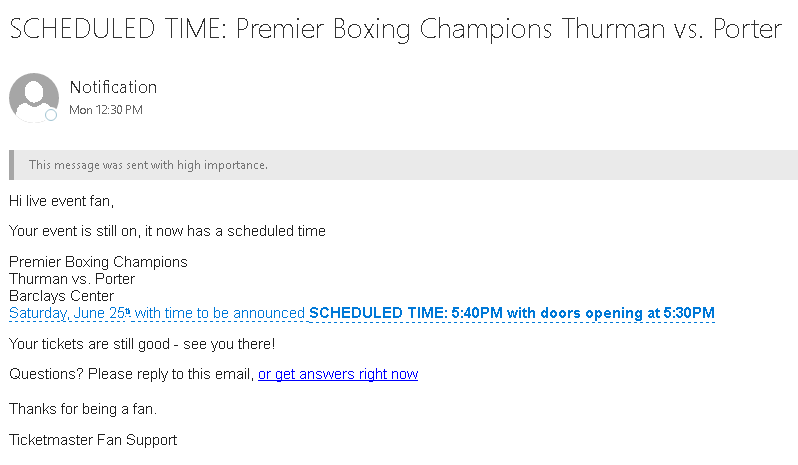This screenshot has width=798, height=465.
Task: Click the 'Ticketmaster Fan Support' signature
Action: 93,439
